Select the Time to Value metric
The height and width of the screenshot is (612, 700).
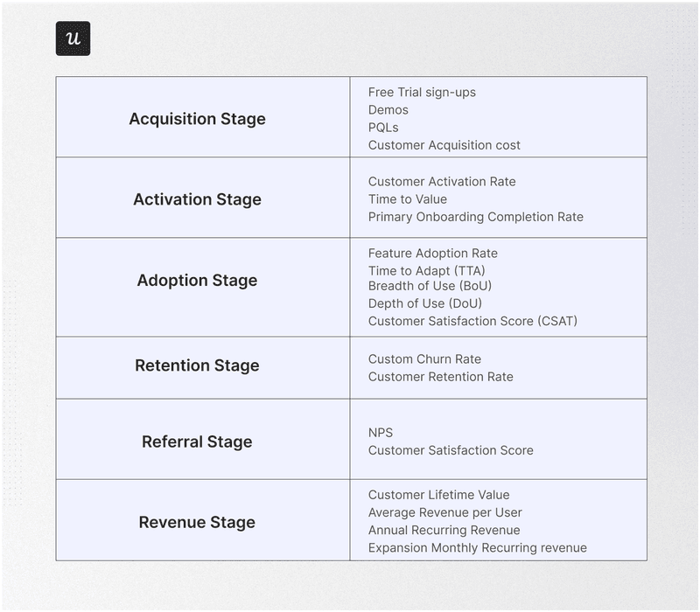(408, 199)
